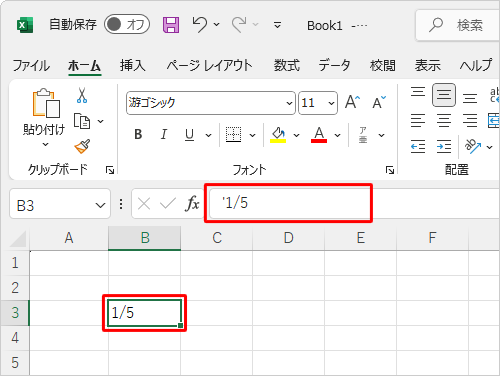Confirm entry with the checkmark
The width and height of the screenshot is (500, 376).
(168, 203)
